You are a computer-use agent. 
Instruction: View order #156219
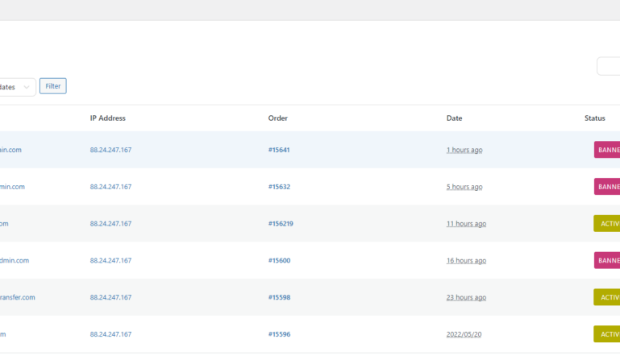[281, 224]
